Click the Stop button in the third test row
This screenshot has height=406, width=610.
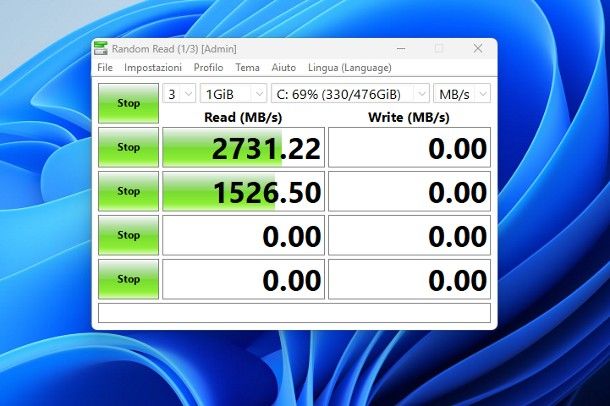click(128, 235)
